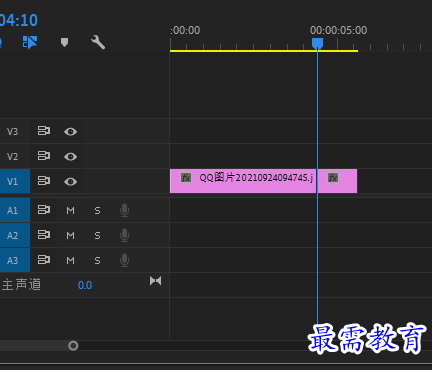Toggle linked selection icon in timeline

coord(29,43)
